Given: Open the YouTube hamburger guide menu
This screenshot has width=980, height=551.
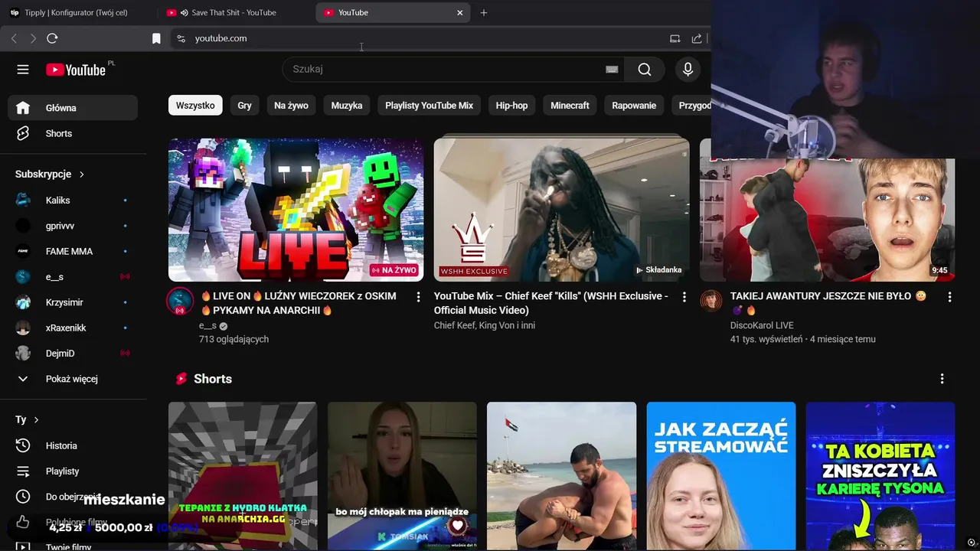Looking at the screenshot, I should coord(23,70).
